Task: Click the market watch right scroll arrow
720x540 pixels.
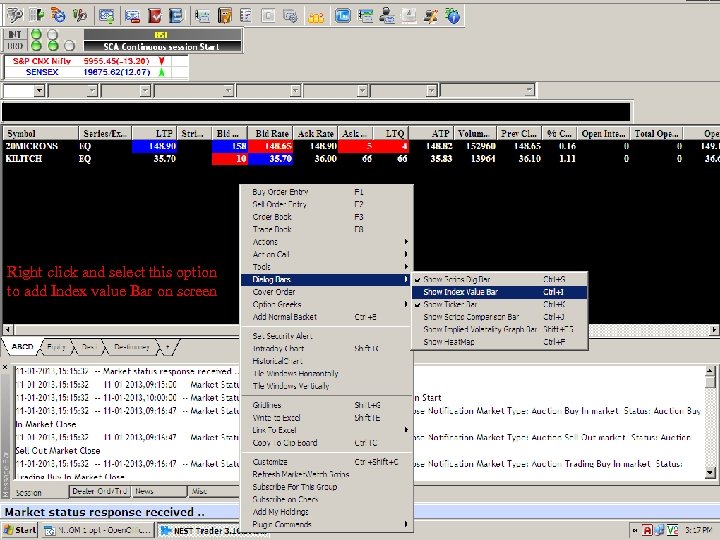Action: click(714, 329)
